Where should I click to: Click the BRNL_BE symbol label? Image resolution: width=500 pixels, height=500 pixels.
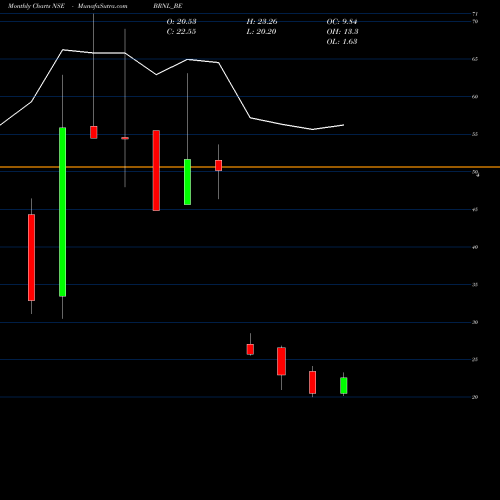click(168, 6)
